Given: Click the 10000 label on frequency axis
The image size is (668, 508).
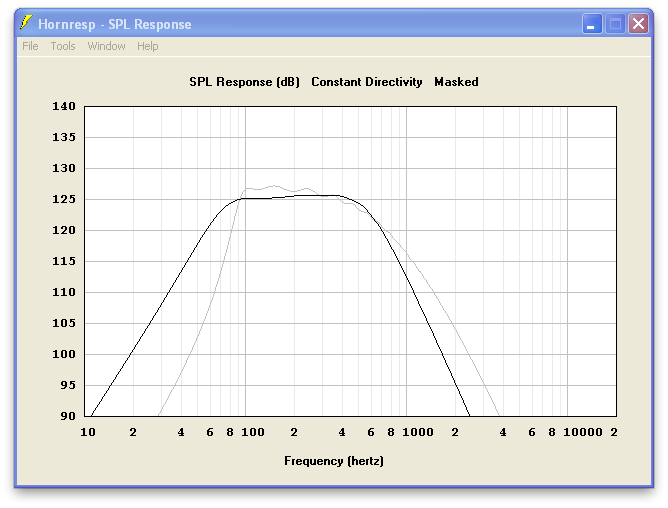Looking at the screenshot, I should point(583,432).
